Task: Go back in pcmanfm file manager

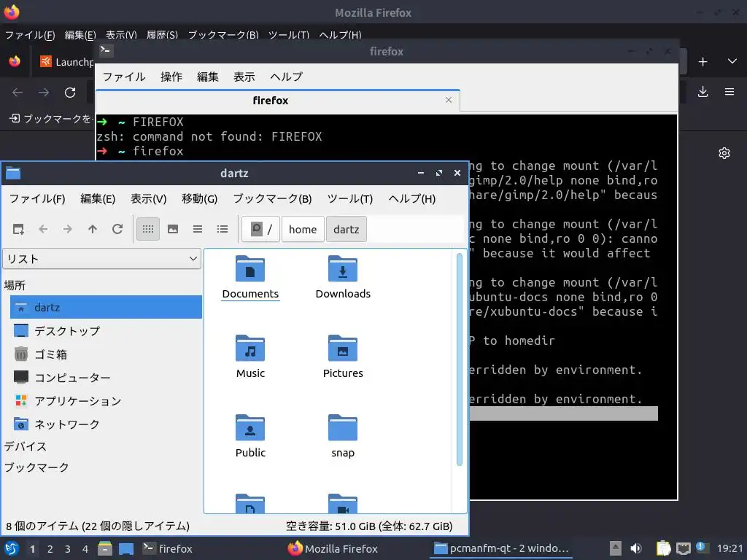Action: click(43, 229)
